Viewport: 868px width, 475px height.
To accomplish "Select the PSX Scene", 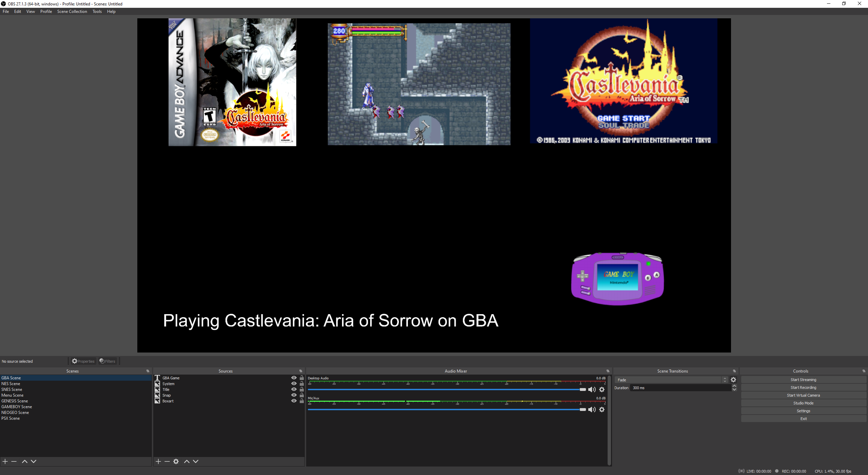I will pos(76,418).
